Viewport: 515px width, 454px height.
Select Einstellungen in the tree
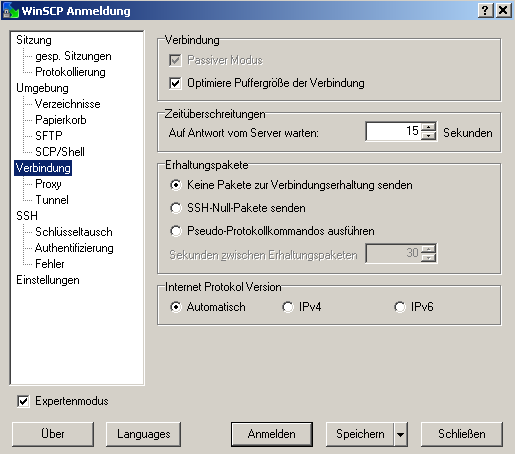48,280
